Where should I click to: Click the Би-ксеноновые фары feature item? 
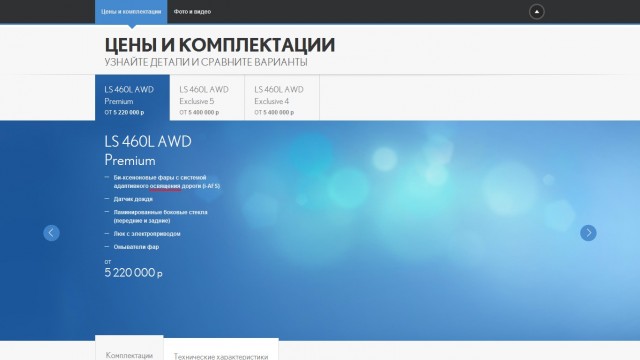pos(167,182)
